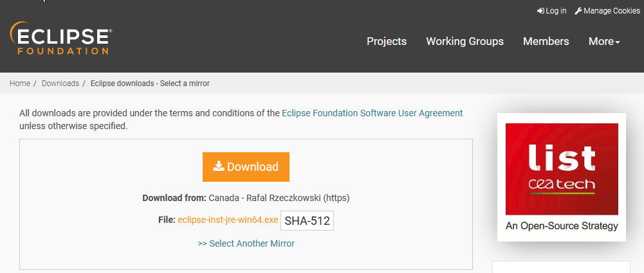Show the SHA-512 checksum
Image resolution: width=644 pixels, height=273 pixels.
pos(307,221)
